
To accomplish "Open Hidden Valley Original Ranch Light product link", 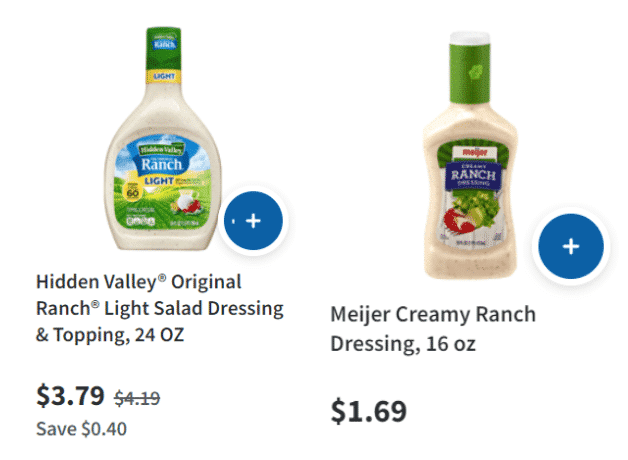I will click(159, 308).
